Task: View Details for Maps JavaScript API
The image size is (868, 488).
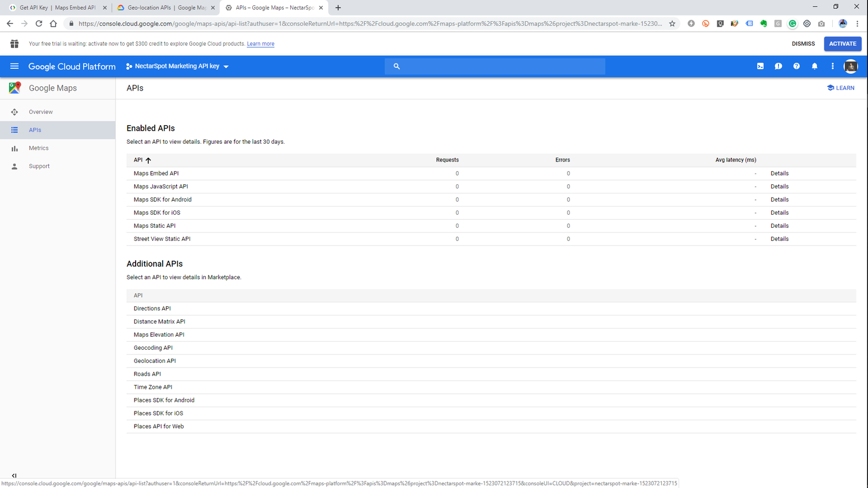Action: 779,187
